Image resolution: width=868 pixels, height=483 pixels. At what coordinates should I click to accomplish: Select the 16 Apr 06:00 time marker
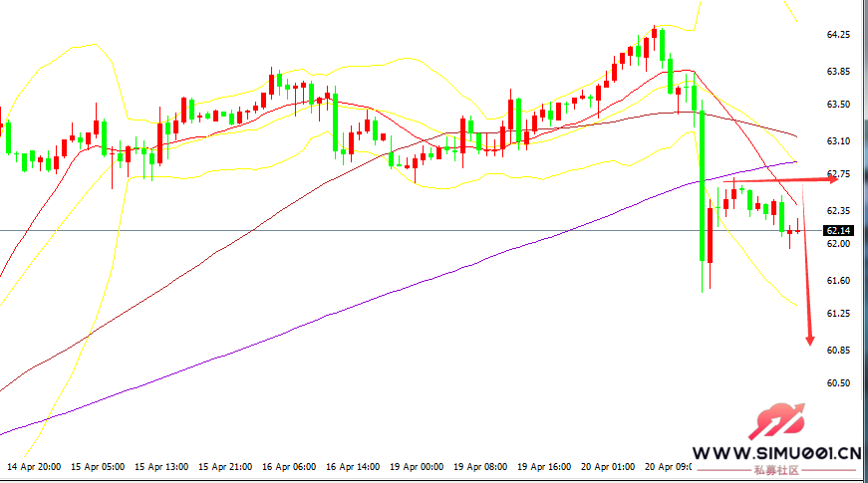coord(289,466)
